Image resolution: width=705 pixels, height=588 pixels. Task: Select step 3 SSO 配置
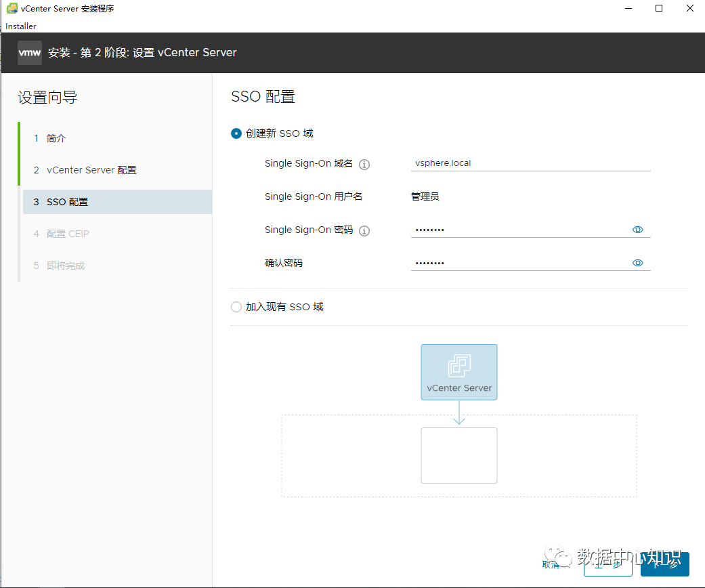point(117,202)
